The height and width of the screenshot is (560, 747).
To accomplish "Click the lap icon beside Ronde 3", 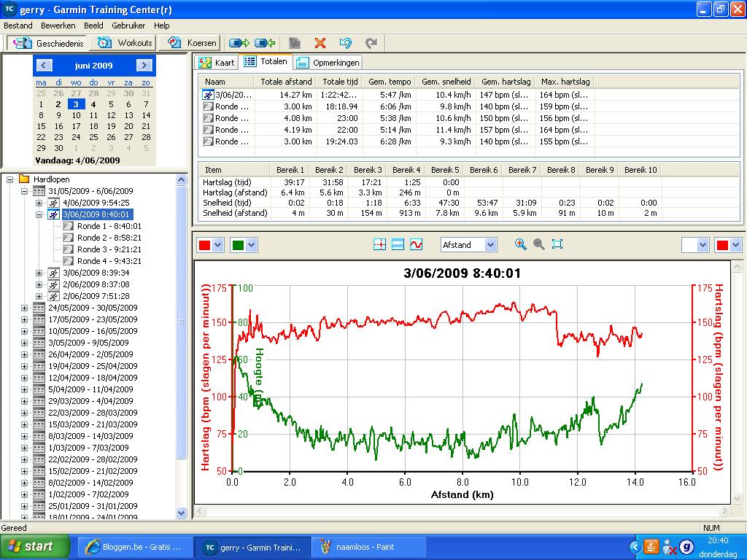I will (68, 249).
